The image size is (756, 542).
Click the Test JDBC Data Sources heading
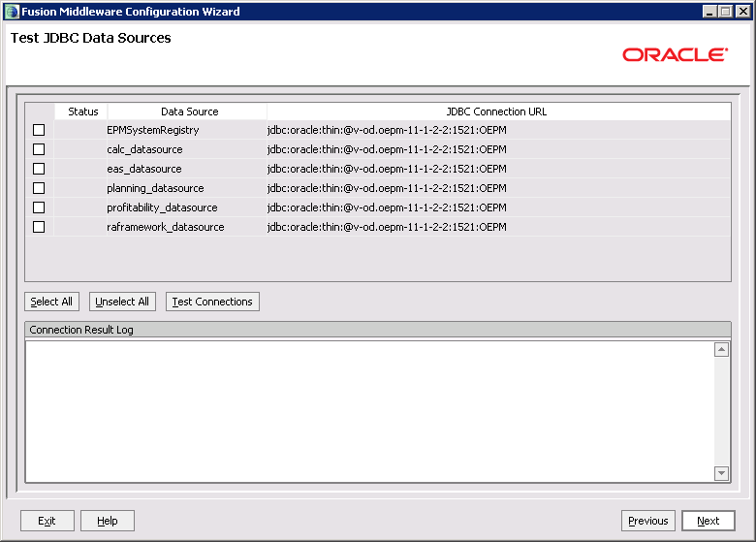point(91,38)
